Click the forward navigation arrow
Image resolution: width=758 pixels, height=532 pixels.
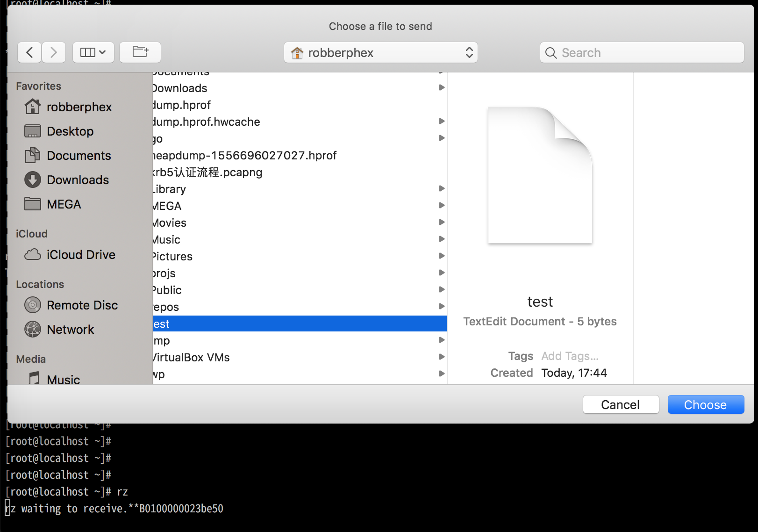(x=54, y=52)
